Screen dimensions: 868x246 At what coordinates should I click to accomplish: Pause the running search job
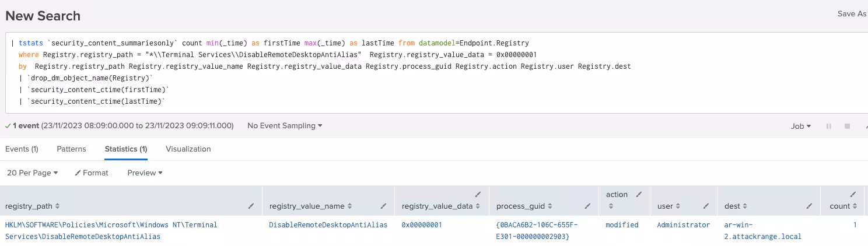click(828, 126)
